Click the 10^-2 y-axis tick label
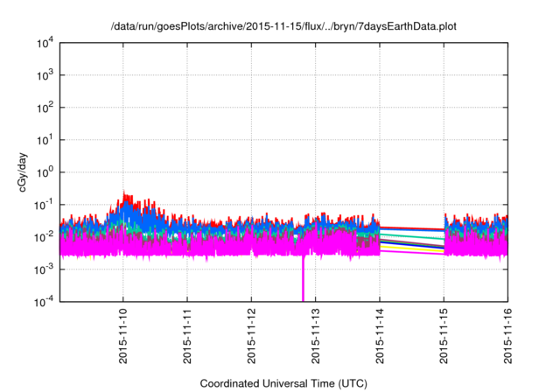The height and width of the screenshot is (392, 560). (44, 236)
